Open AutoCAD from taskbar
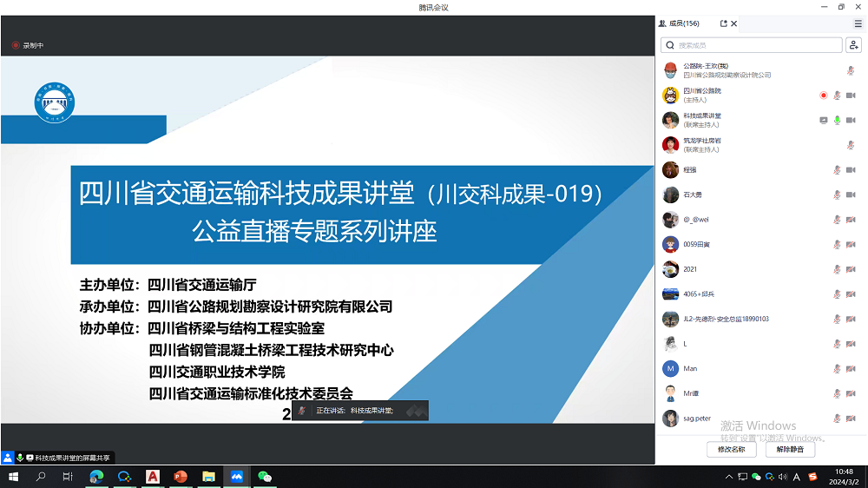Image resolution: width=868 pixels, height=488 pixels. click(152, 477)
